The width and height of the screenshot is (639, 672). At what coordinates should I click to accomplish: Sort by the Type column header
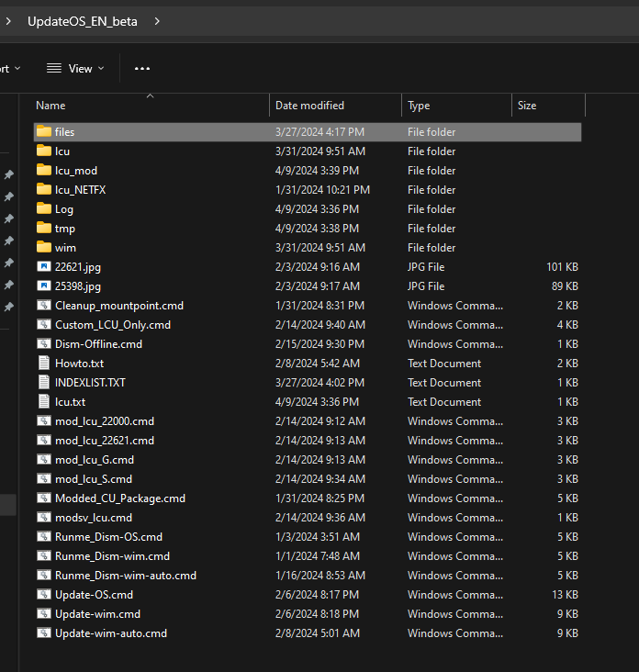coord(419,106)
